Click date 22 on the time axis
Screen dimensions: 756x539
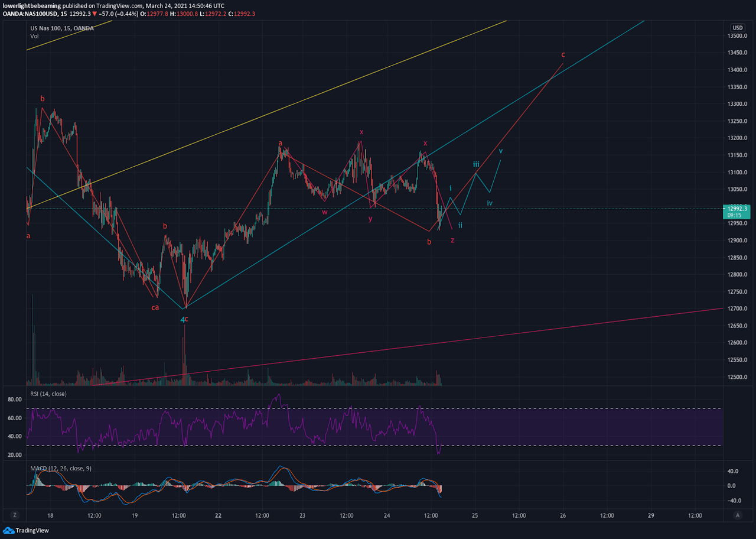[218, 515]
